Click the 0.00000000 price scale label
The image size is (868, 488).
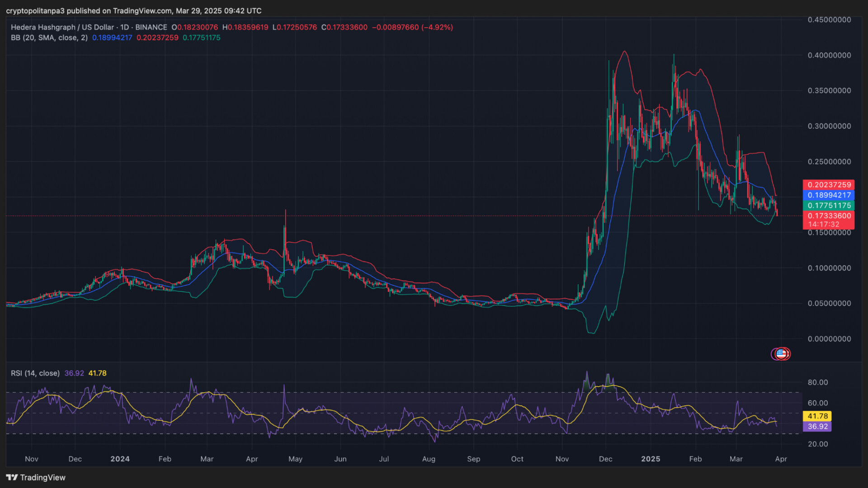(829, 339)
